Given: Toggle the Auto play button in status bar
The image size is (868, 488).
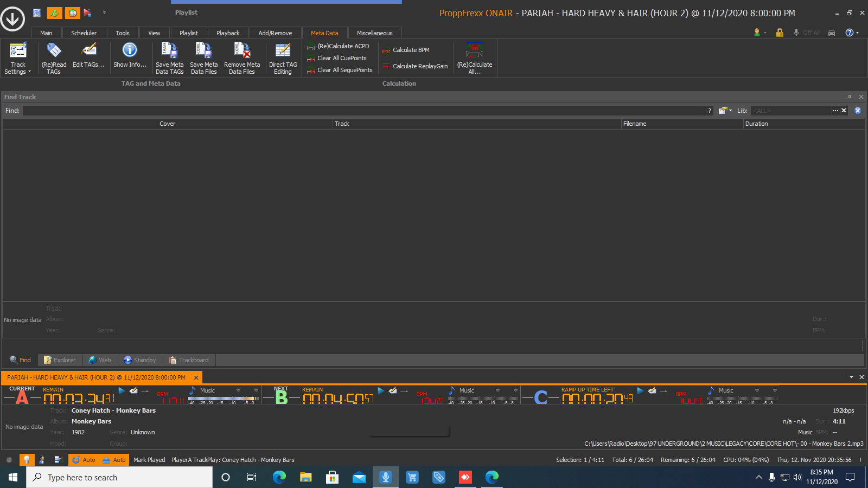Looking at the screenshot, I should (x=84, y=460).
